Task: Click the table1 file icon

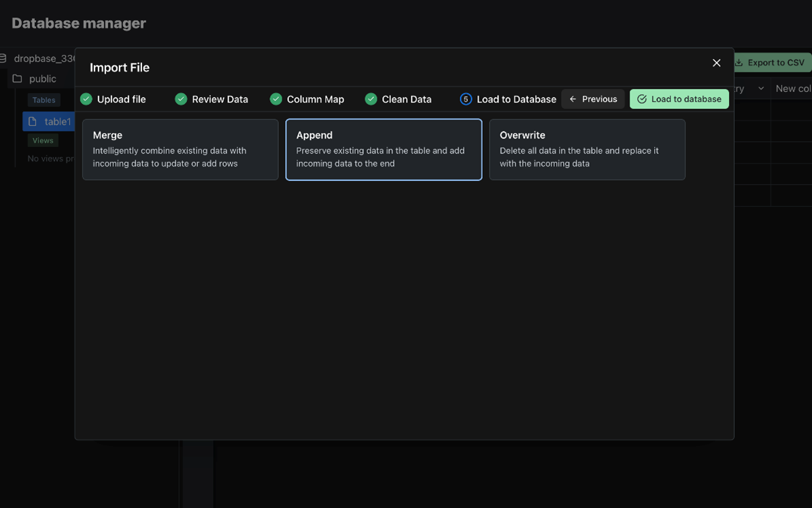Action: [x=33, y=122]
